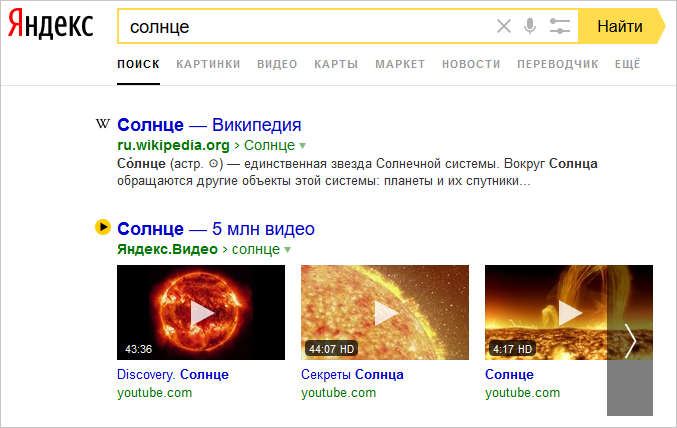Open advanced search settings sliders icon
677x428 pixels.
click(x=560, y=26)
